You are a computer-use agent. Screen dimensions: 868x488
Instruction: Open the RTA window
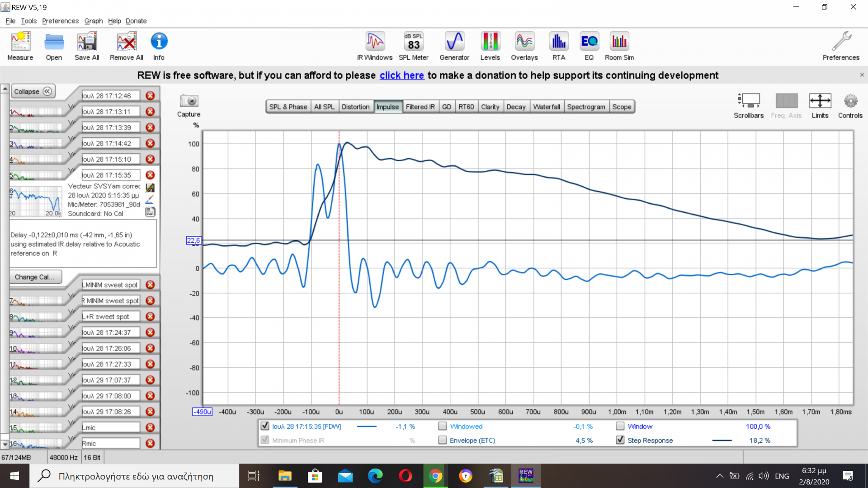(x=559, y=46)
